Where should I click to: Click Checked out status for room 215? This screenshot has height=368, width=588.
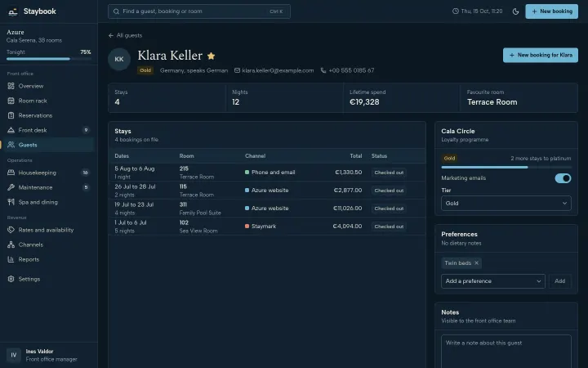(x=389, y=173)
